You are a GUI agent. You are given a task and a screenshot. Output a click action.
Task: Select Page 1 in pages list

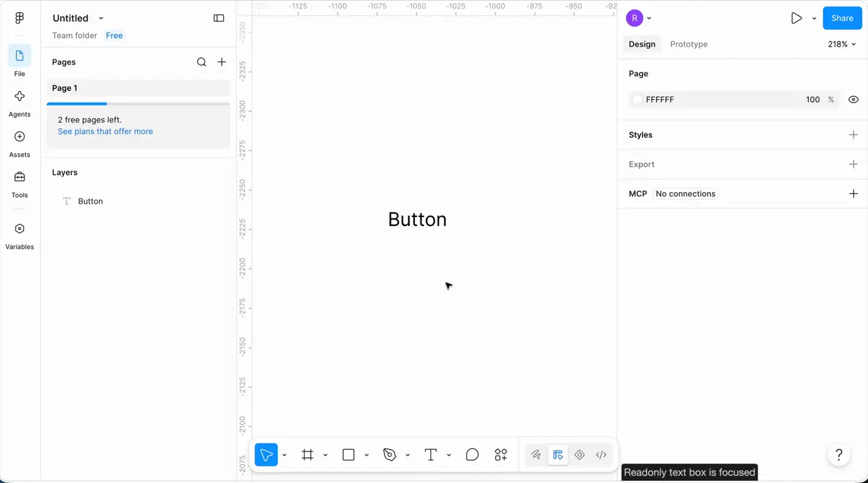coord(138,88)
